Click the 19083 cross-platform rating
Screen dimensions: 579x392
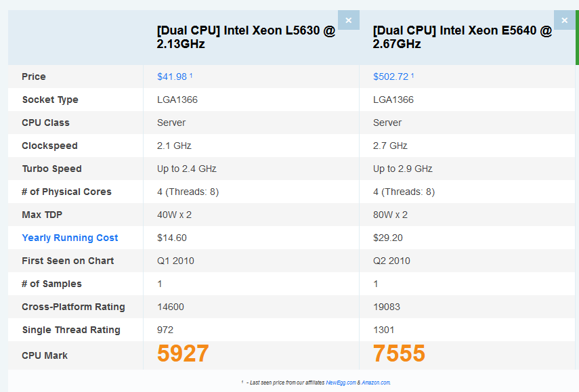[x=386, y=307]
